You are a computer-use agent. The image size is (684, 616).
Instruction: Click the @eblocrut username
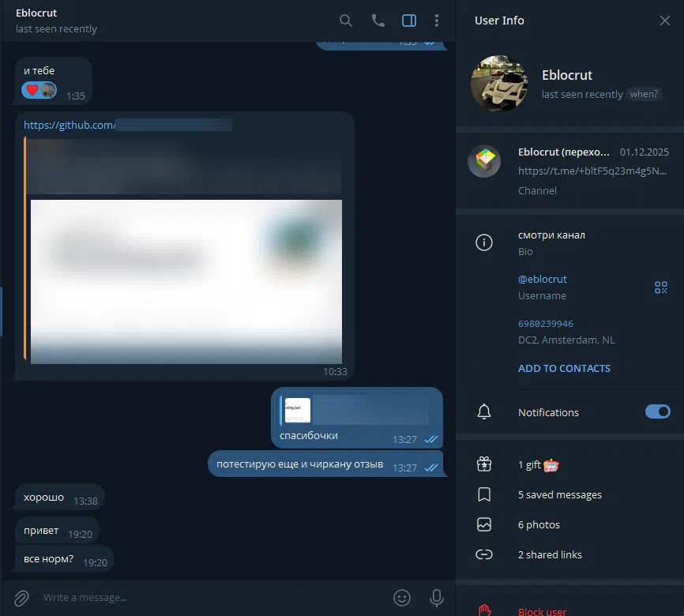coord(542,279)
